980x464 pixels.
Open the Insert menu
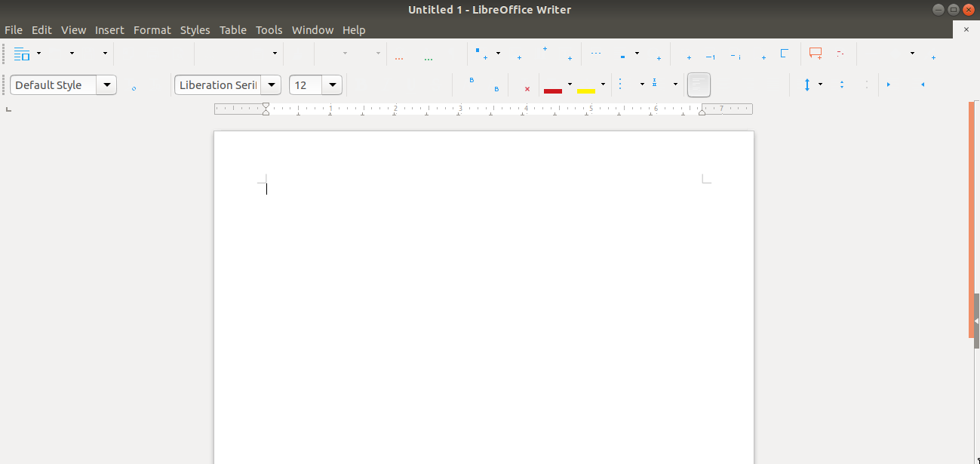pyautogui.click(x=109, y=30)
